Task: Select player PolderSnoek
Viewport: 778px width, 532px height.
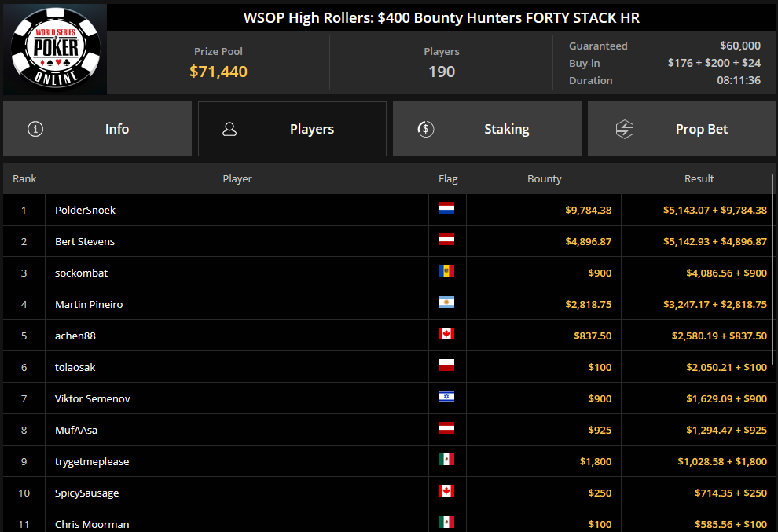Action: click(85, 210)
